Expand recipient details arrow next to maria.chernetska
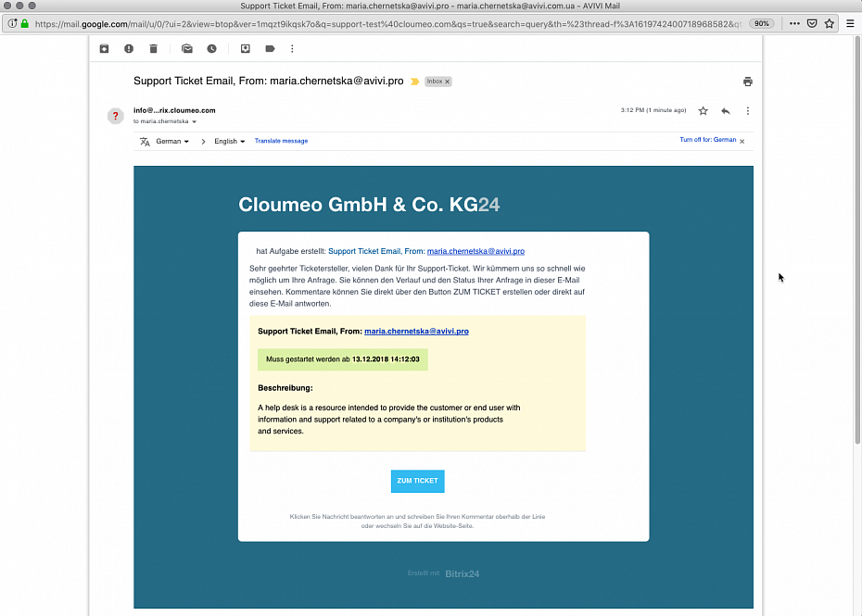The height and width of the screenshot is (616, 862). 194,121
